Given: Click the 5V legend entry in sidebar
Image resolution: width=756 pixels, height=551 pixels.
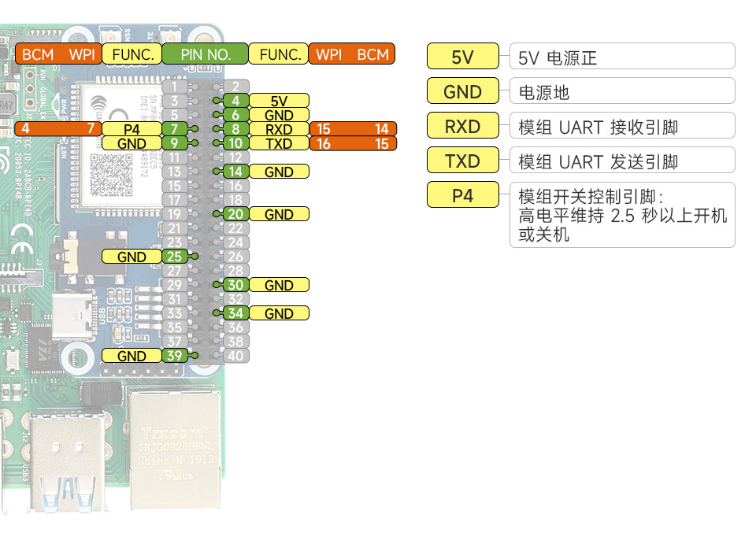Looking at the screenshot, I should [x=462, y=56].
